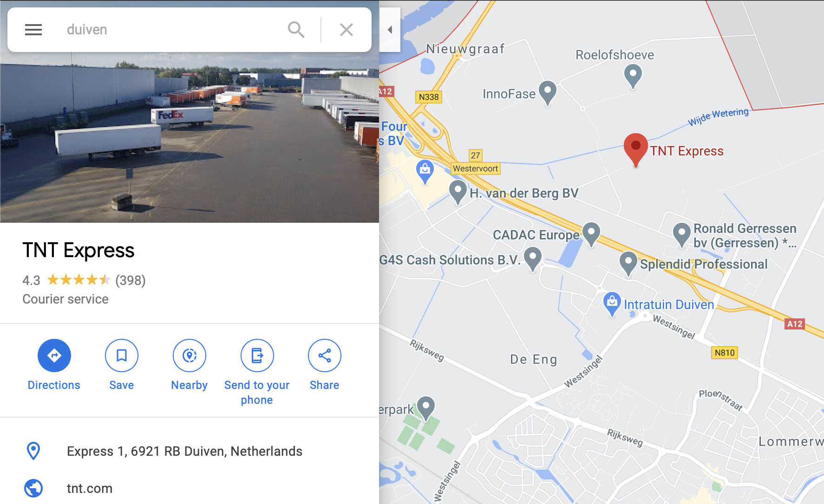This screenshot has height=504, width=824.
Task: Clear the search with the X icon
Action: coord(347,30)
